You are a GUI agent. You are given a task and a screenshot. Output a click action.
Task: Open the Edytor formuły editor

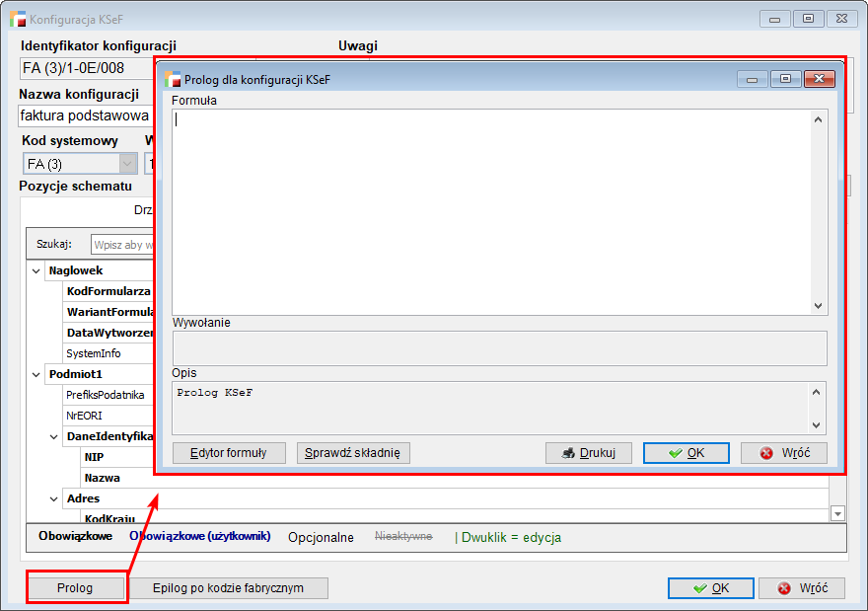point(229,453)
